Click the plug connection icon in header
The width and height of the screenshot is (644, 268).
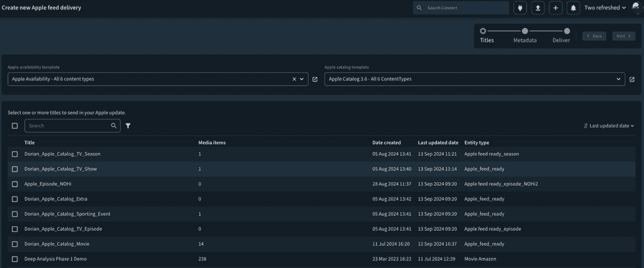pyautogui.click(x=520, y=8)
